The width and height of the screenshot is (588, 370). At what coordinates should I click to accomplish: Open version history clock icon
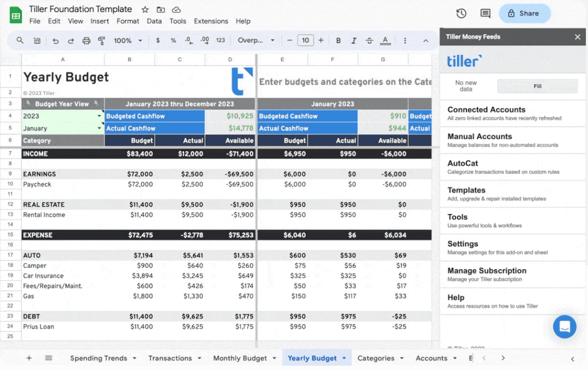(x=462, y=13)
